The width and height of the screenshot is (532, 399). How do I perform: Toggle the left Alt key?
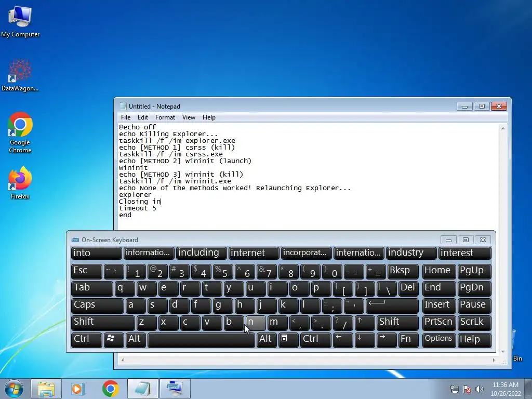point(136,340)
